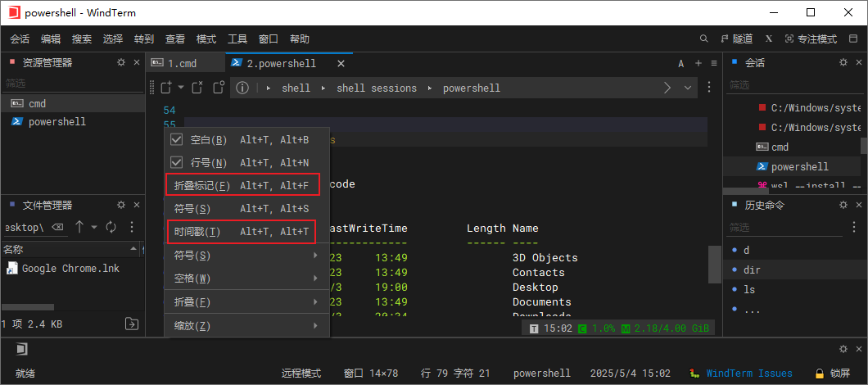Enable 专注模式 focus mode
This screenshot has height=385, width=868.
tap(811, 38)
